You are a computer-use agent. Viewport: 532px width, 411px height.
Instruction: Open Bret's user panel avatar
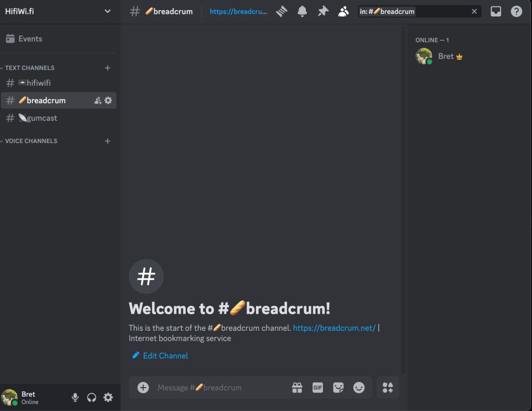click(x=10, y=397)
